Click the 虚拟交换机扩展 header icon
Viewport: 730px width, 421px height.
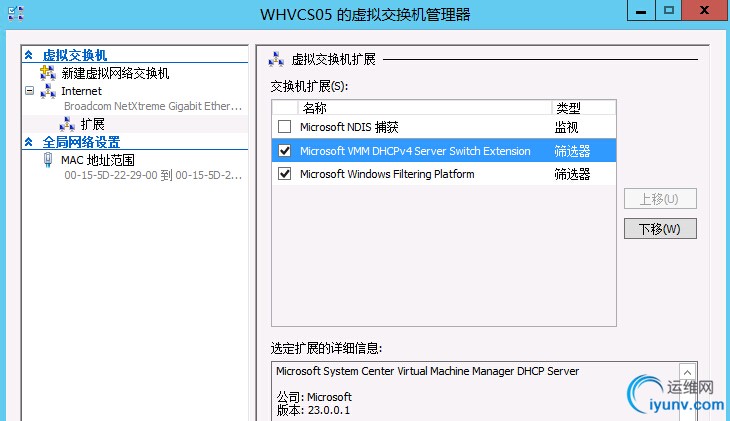(276, 59)
